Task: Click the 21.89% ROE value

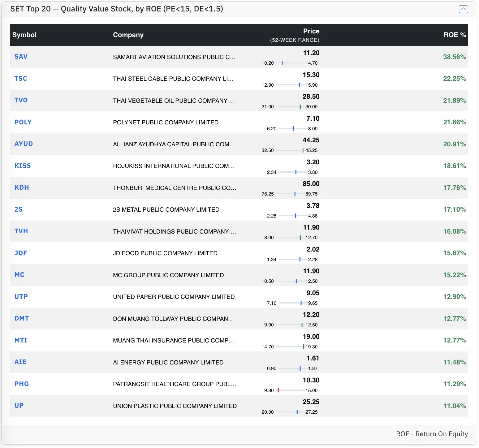Action: coord(454,101)
